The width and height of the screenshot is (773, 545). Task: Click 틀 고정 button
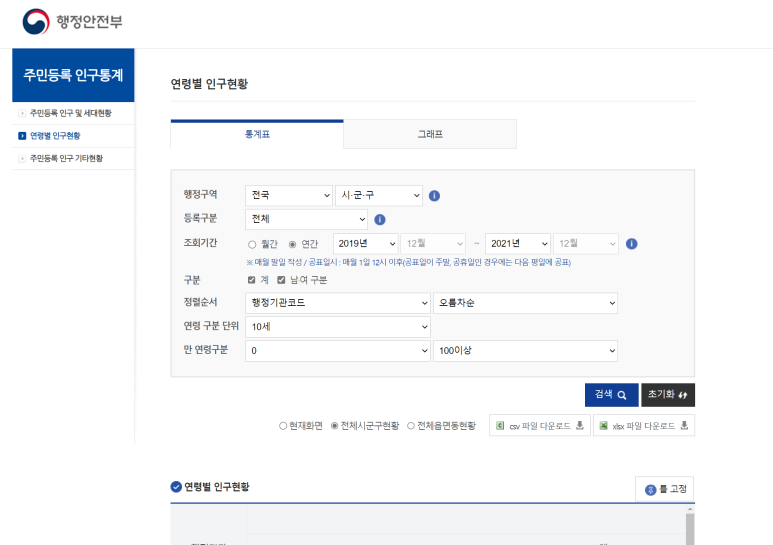click(x=665, y=489)
